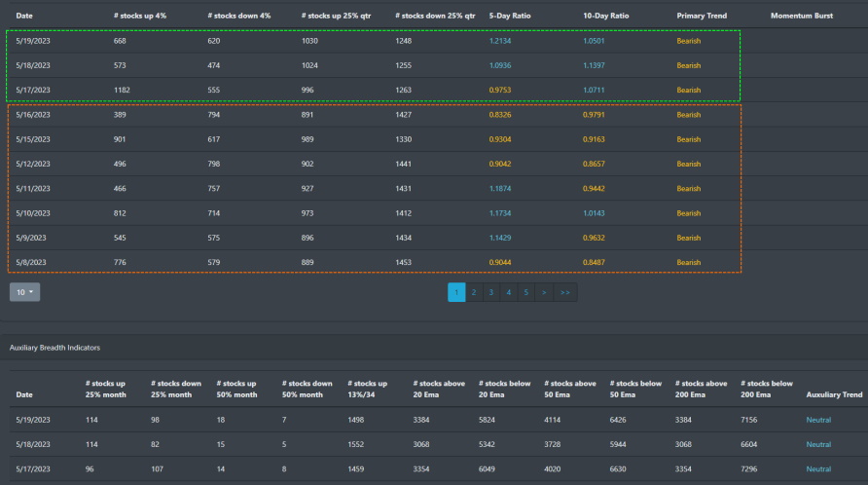Screen dimensions: 868x485
Task: Click '# stocks below 50 Ema' header
Action: click(635, 390)
